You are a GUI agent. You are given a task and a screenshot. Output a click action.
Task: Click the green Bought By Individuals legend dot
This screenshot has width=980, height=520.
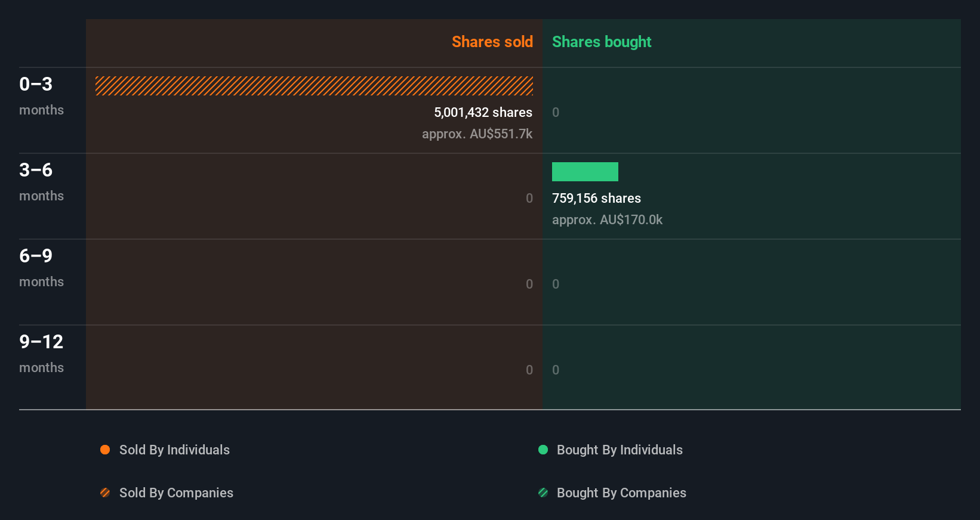pyautogui.click(x=543, y=450)
